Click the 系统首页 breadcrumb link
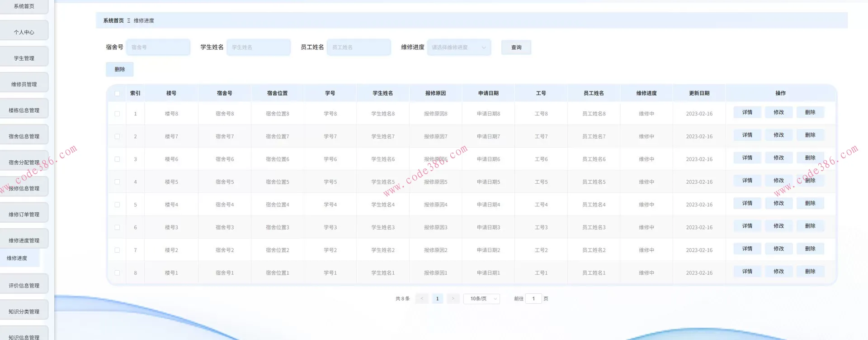 113,21
